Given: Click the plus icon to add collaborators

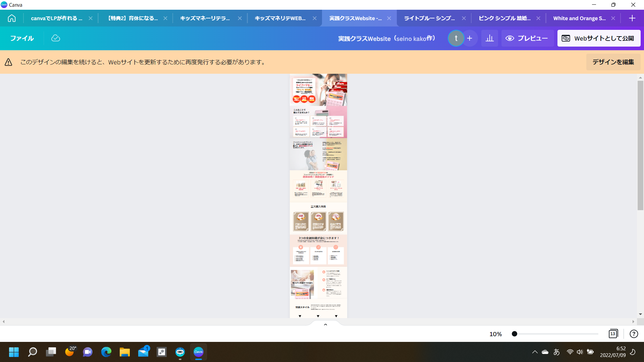Looking at the screenshot, I should tap(470, 38).
